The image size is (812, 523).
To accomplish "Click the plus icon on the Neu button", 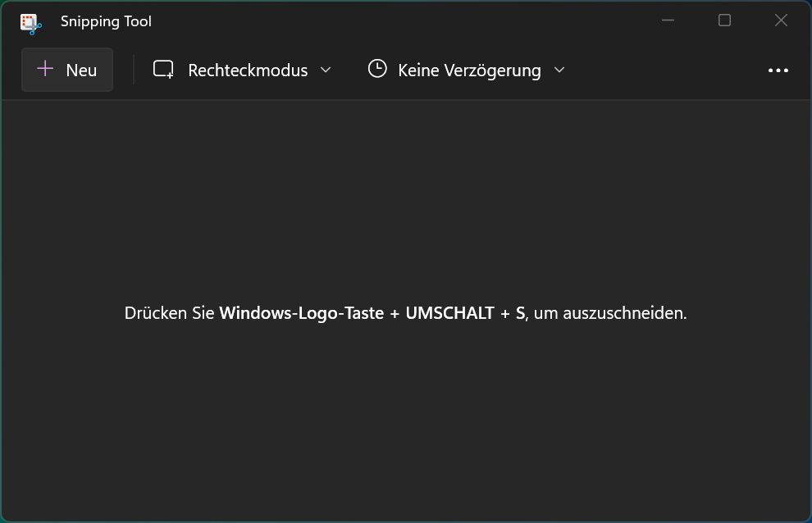I will 45,70.
